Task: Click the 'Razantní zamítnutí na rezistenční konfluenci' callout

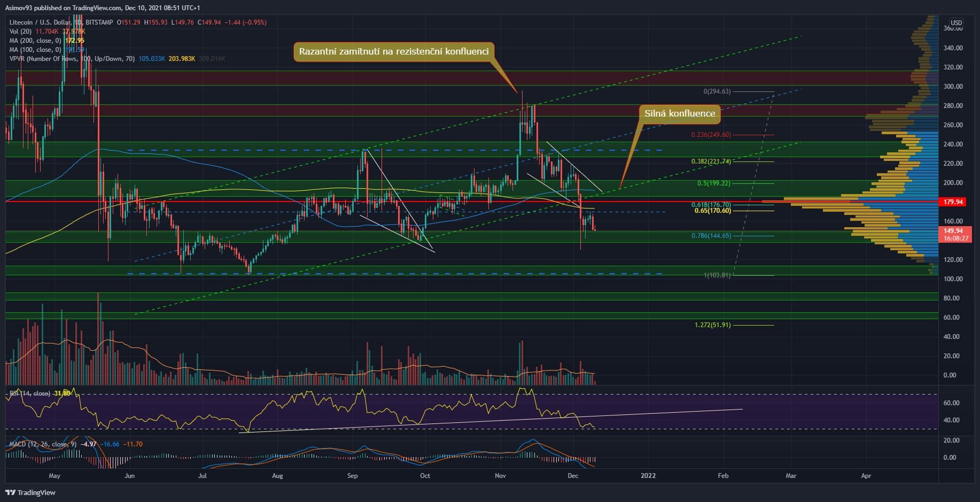Action: pos(394,52)
